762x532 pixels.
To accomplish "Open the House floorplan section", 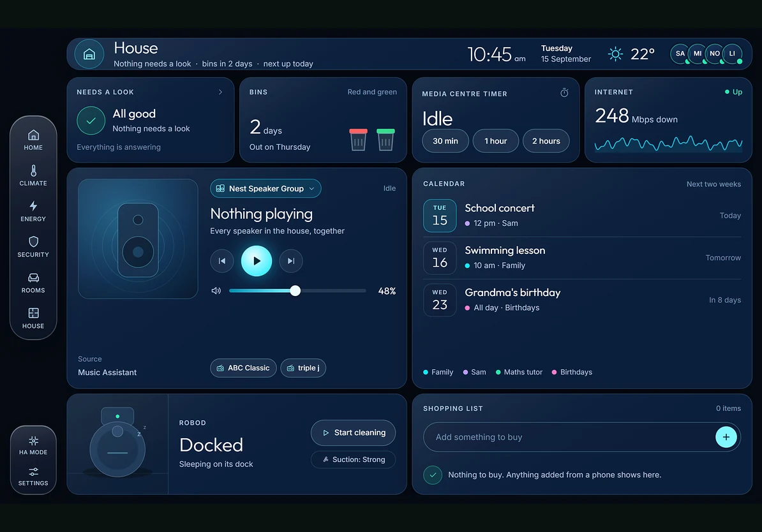I will point(33,318).
